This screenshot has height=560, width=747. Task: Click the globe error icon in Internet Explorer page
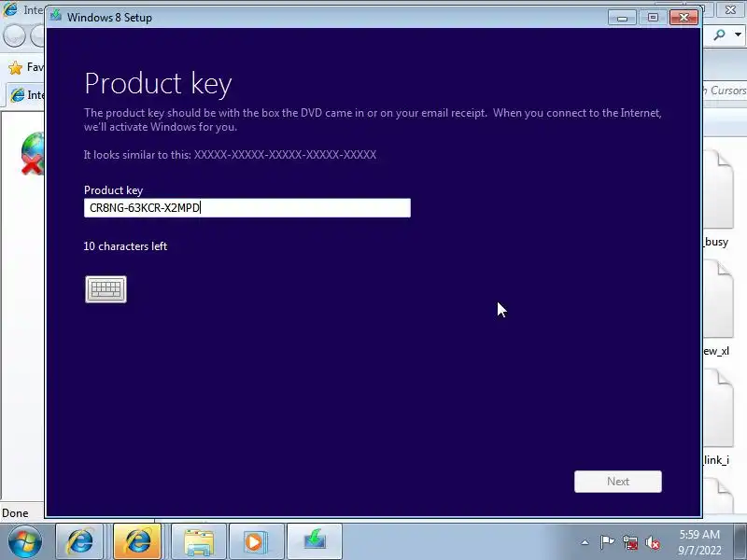click(x=33, y=153)
